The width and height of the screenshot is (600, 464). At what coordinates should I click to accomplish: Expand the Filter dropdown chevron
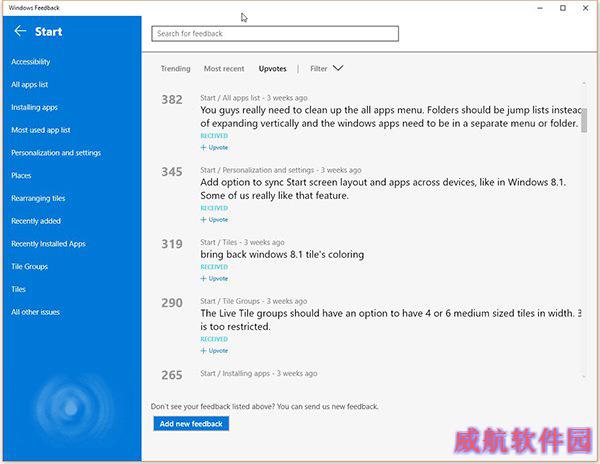pos(338,68)
